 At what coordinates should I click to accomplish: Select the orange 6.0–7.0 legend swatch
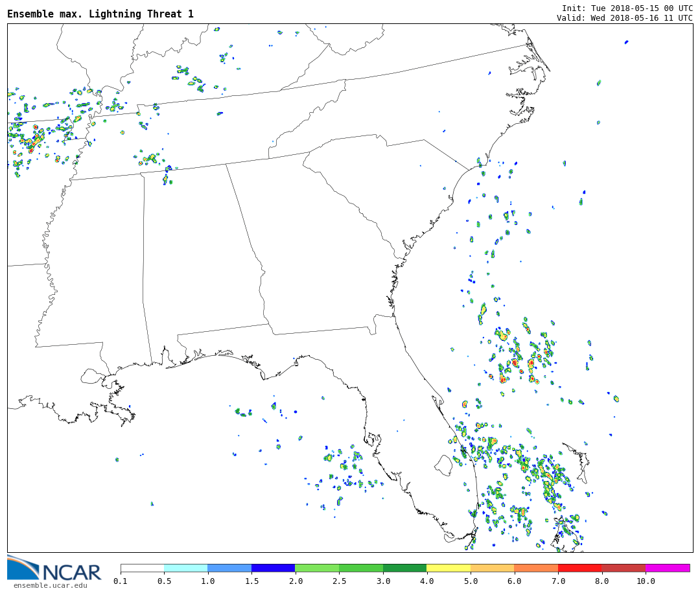pos(536,568)
